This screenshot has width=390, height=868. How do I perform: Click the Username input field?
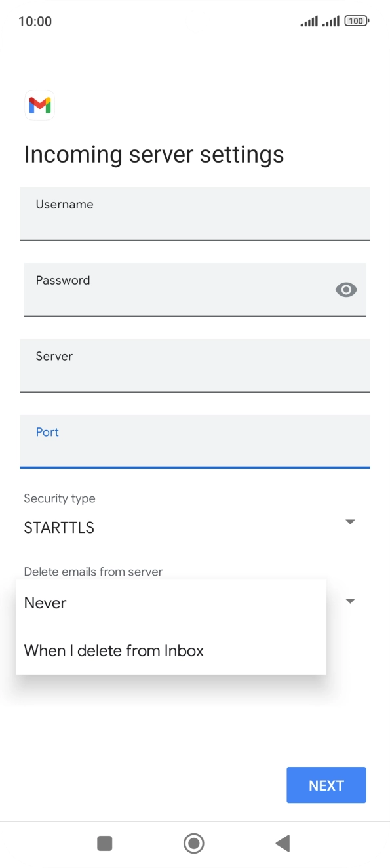coord(195,214)
